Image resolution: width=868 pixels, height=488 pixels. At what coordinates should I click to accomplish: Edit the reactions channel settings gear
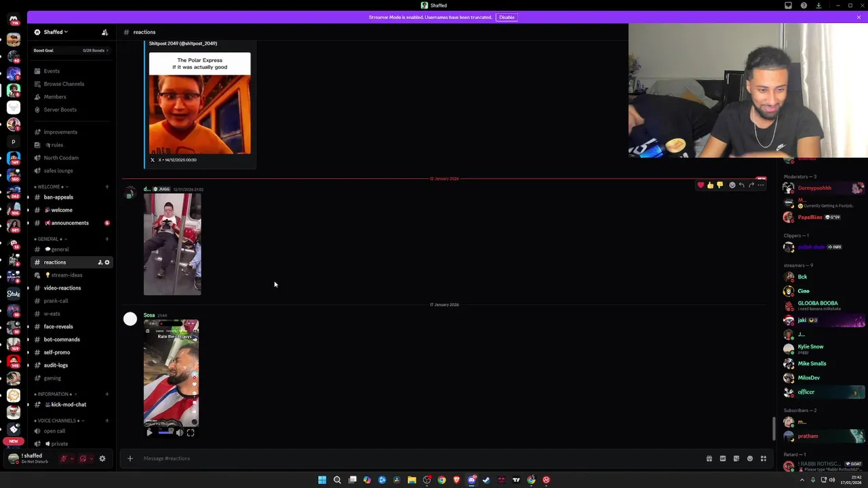pos(107,262)
